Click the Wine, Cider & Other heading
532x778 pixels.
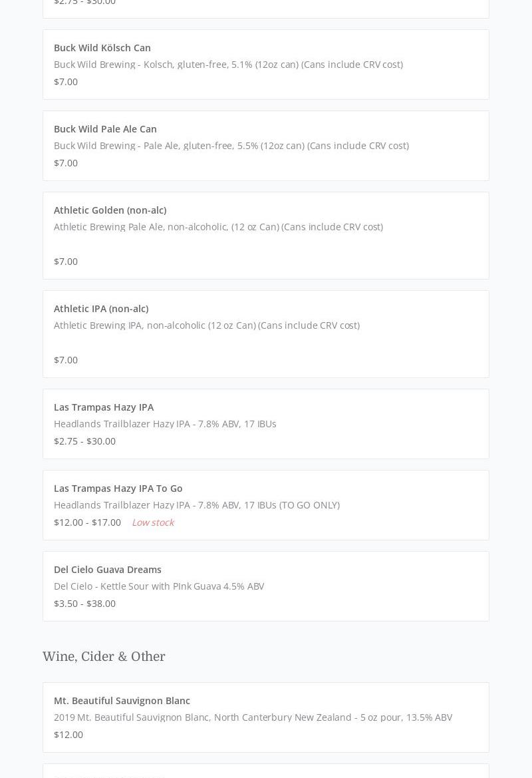coord(104,657)
